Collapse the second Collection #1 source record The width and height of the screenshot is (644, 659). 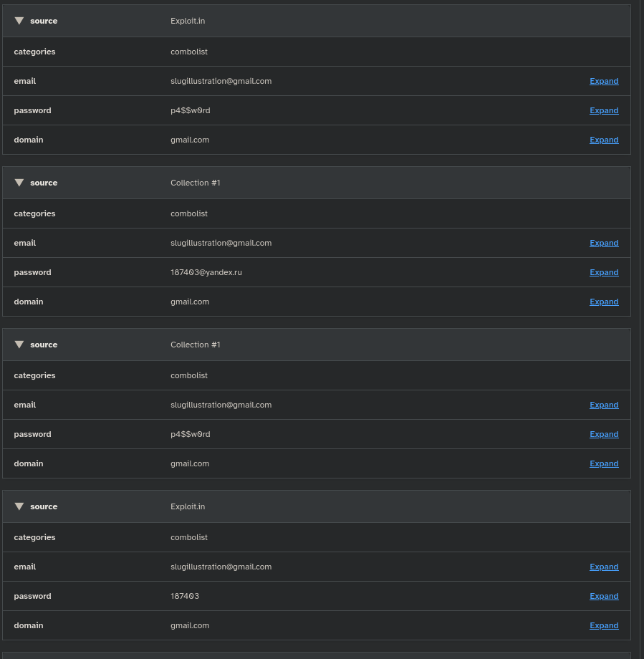(x=19, y=345)
